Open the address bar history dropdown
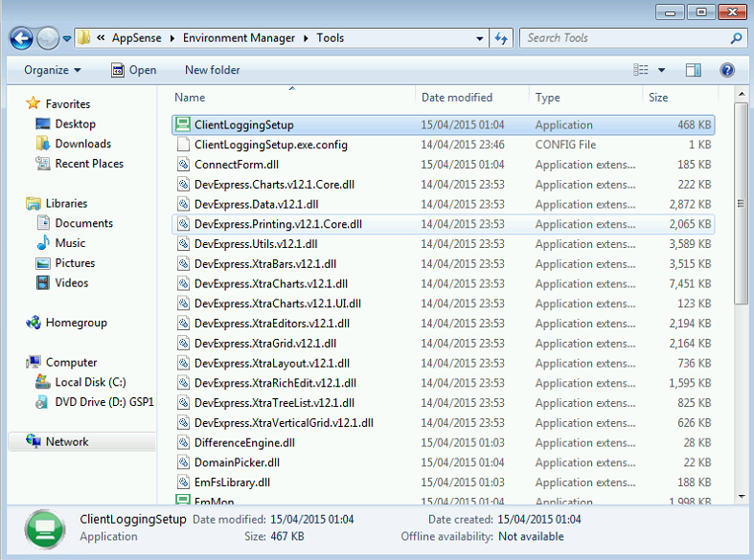 [x=479, y=38]
